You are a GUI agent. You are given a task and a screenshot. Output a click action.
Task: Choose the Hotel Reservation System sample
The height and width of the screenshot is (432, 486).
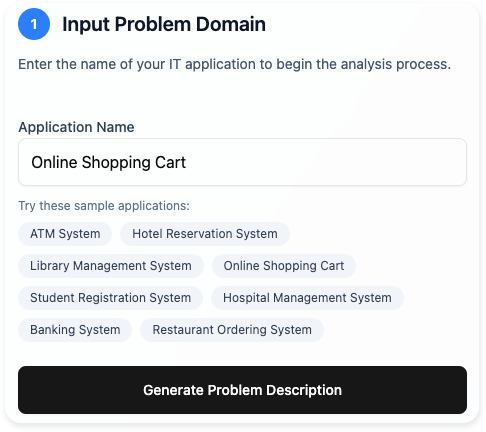click(x=205, y=234)
